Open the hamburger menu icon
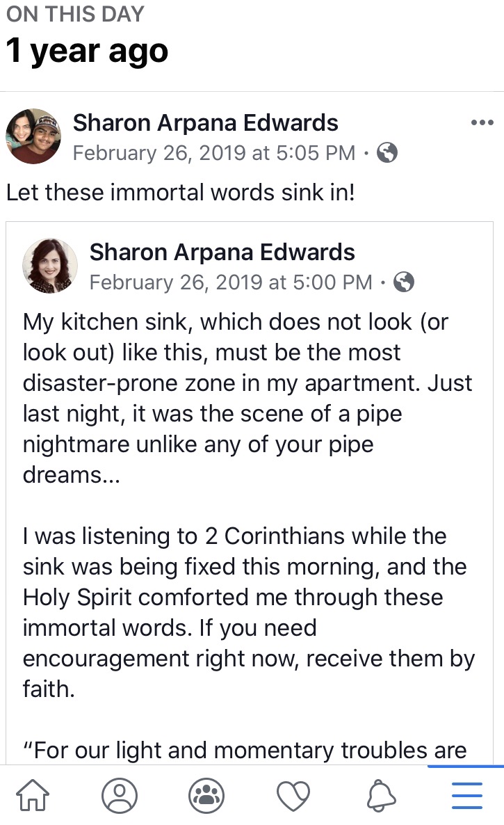The image size is (504, 825). point(466,794)
